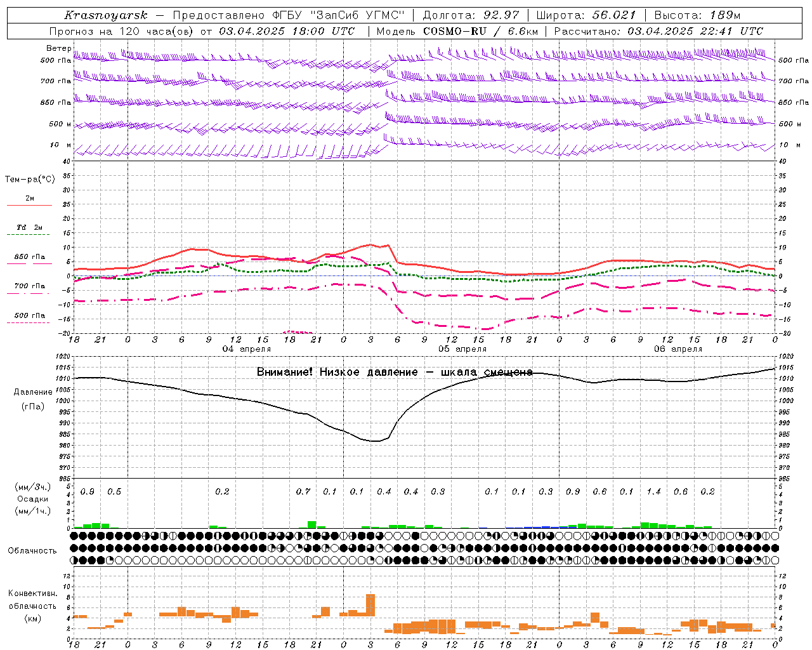
Task: Click the tallest orange convective cloud bar
Action: coord(370,605)
